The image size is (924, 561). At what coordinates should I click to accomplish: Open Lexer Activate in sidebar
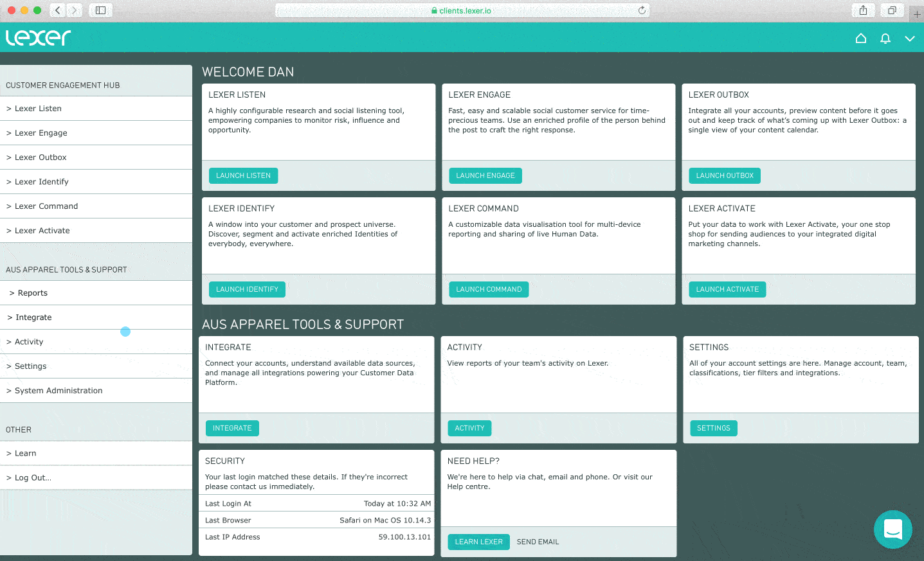(x=96, y=231)
